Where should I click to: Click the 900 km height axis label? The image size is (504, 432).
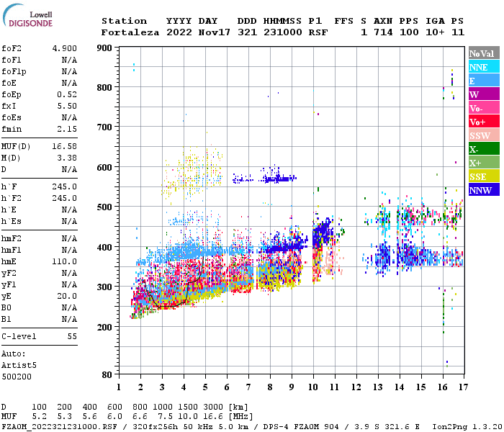point(104,48)
